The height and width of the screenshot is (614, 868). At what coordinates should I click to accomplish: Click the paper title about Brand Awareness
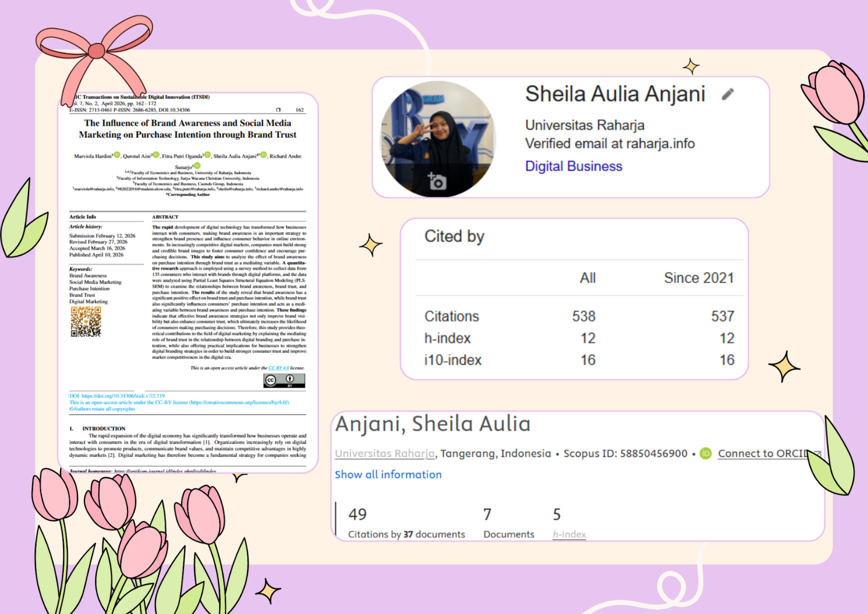pyautogui.click(x=187, y=129)
